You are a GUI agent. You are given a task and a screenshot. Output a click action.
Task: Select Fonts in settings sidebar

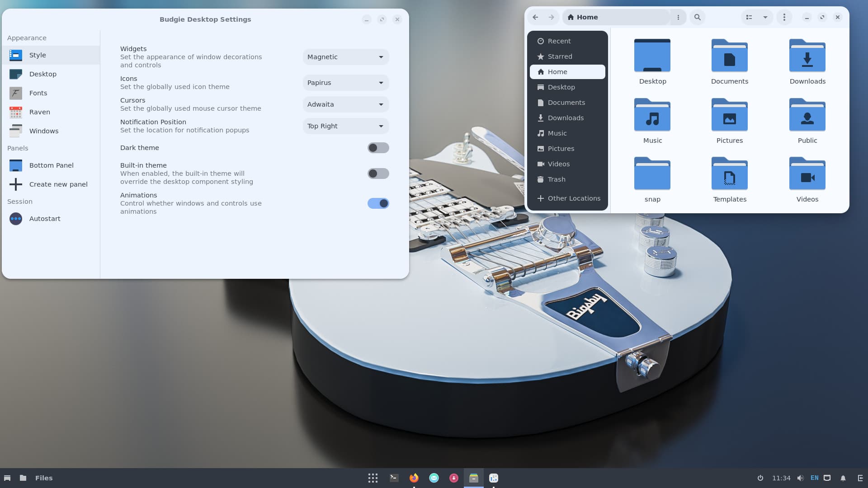[x=38, y=93]
